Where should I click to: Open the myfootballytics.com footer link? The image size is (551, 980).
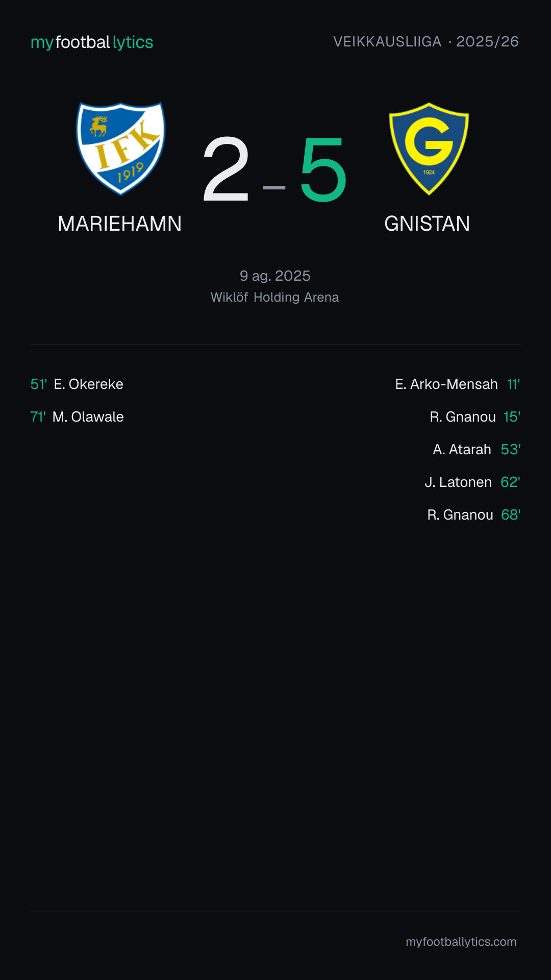(461, 942)
